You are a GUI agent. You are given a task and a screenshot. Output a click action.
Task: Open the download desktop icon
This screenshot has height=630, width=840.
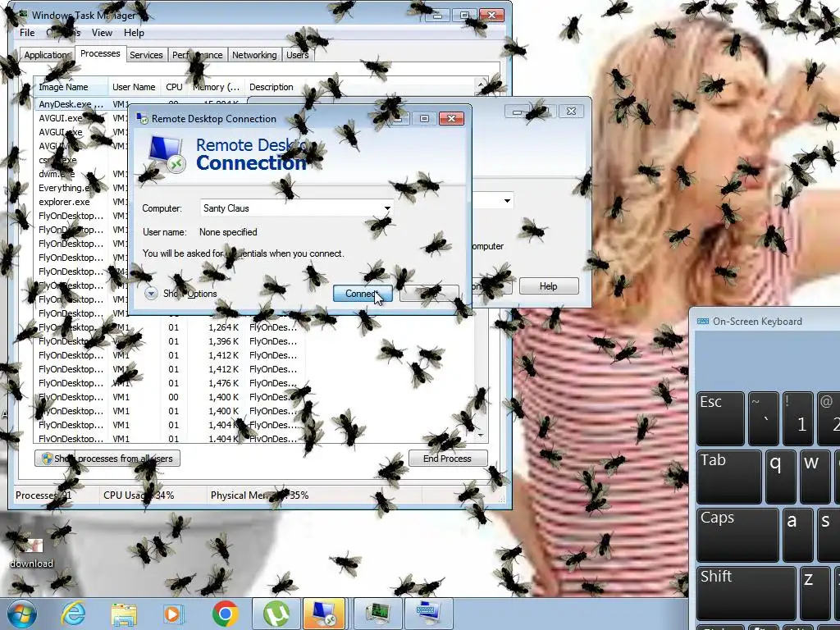(x=32, y=553)
